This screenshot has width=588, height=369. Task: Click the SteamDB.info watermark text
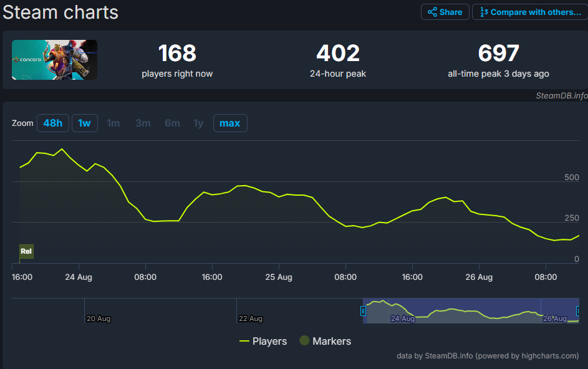[x=561, y=95]
